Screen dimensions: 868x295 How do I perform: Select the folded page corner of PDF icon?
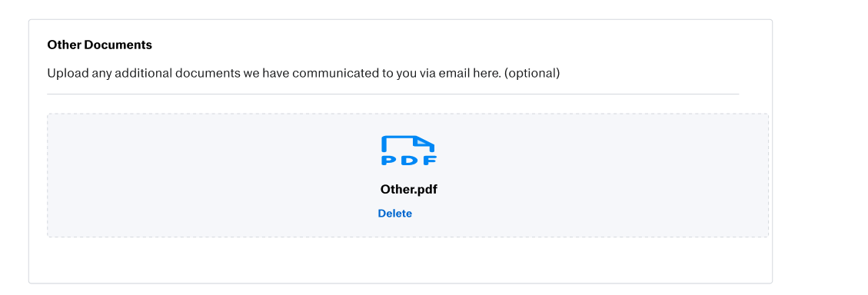coord(424,142)
